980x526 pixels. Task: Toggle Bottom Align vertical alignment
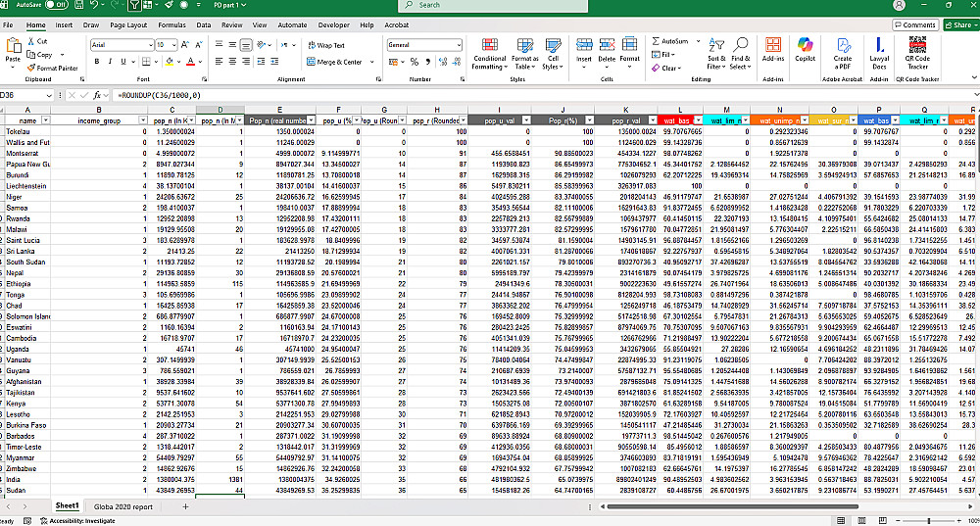pos(246,45)
